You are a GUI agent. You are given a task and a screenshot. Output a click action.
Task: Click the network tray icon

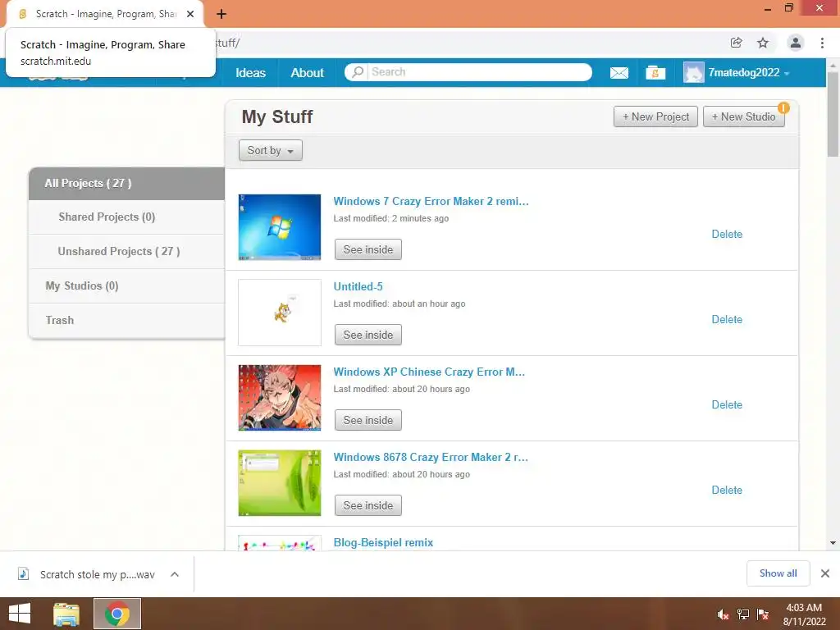(743, 614)
